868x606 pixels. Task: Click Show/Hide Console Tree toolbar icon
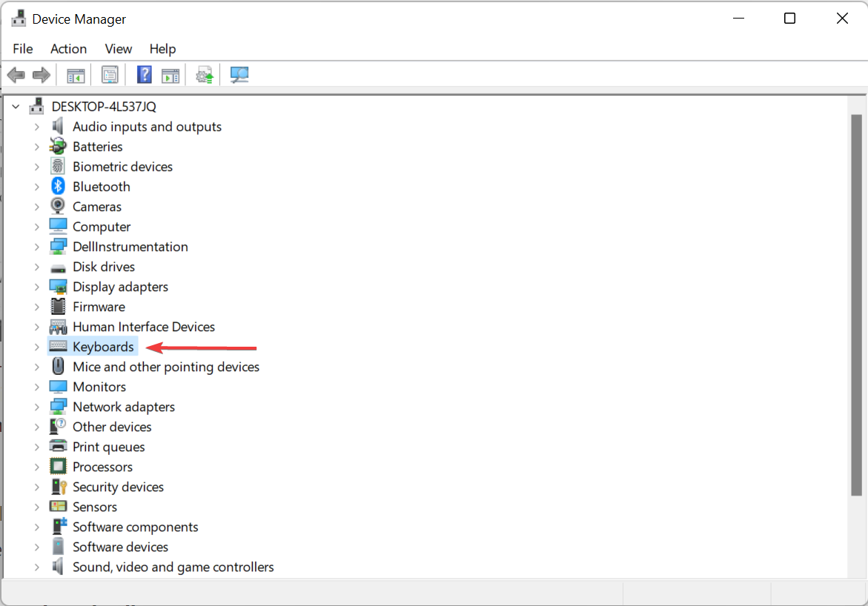[x=76, y=76]
